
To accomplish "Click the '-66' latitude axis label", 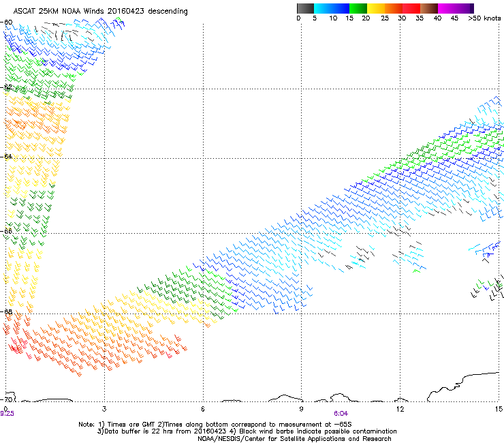I will [x=6, y=231].
